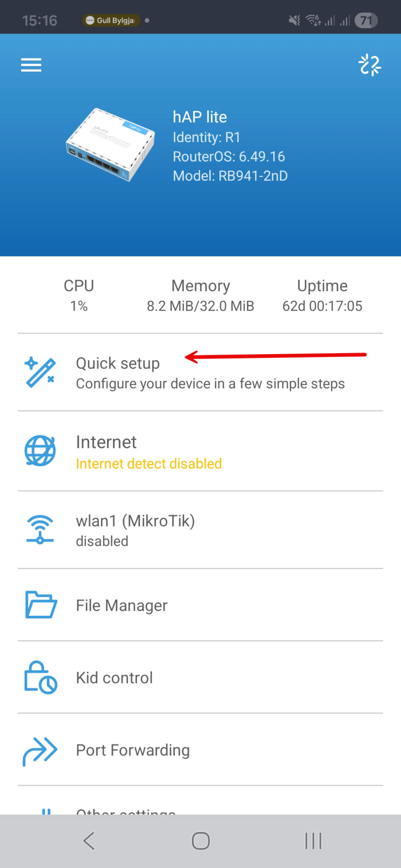The width and height of the screenshot is (401, 868).
Task: Open the Android recent apps button
Action: (313, 841)
